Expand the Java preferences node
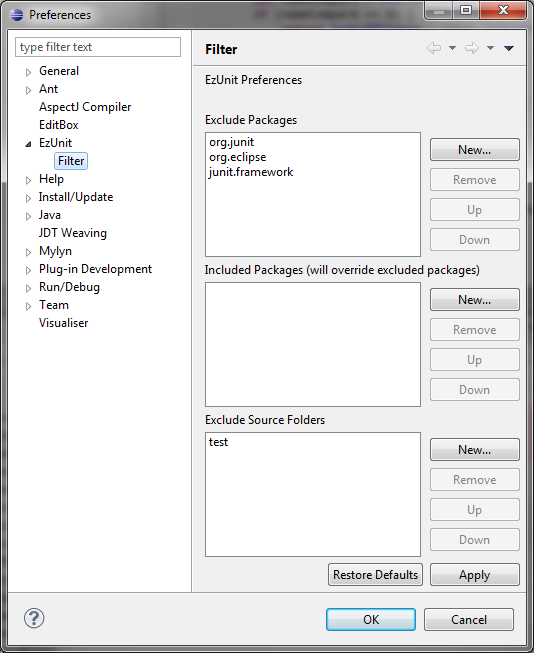Viewport: 534px width, 653px height. point(28,216)
